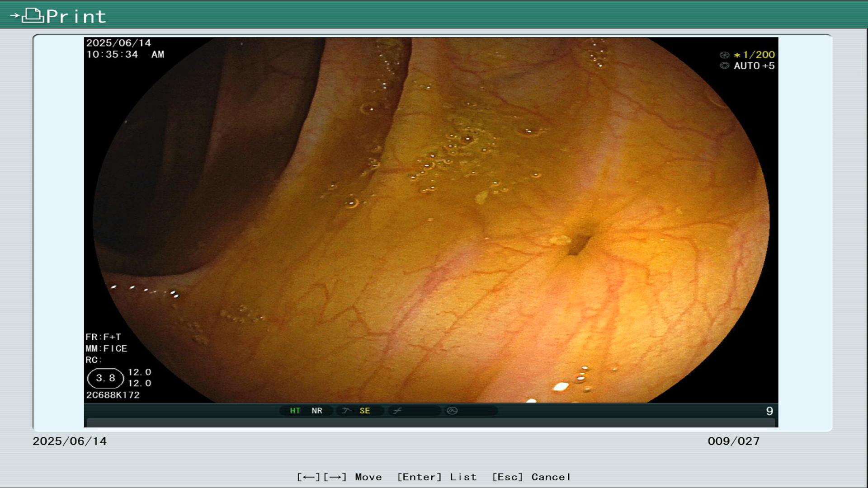Screen dimensions: 868x488
Task: Click the RC: label
Action: 94,360
